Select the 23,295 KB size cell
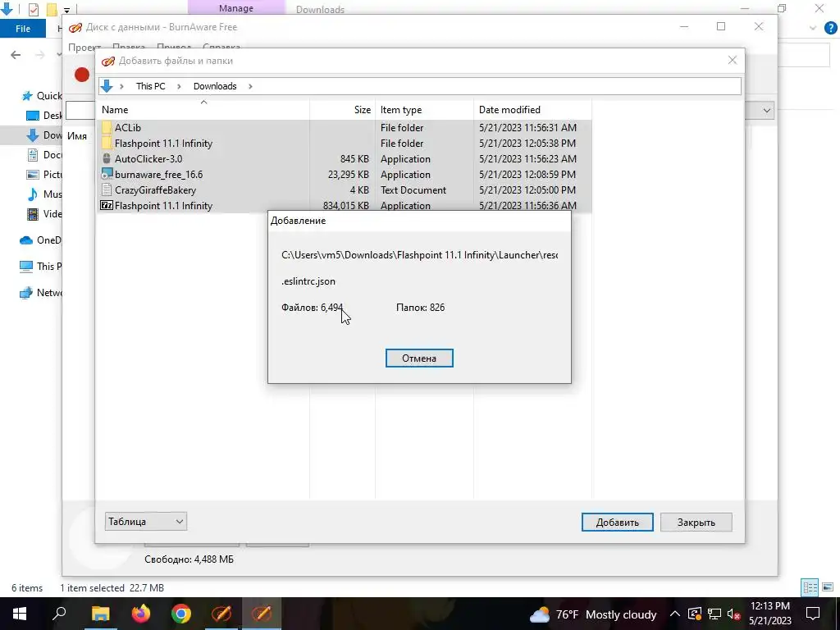This screenshot has height=630, width=840. tap(348, 175)
